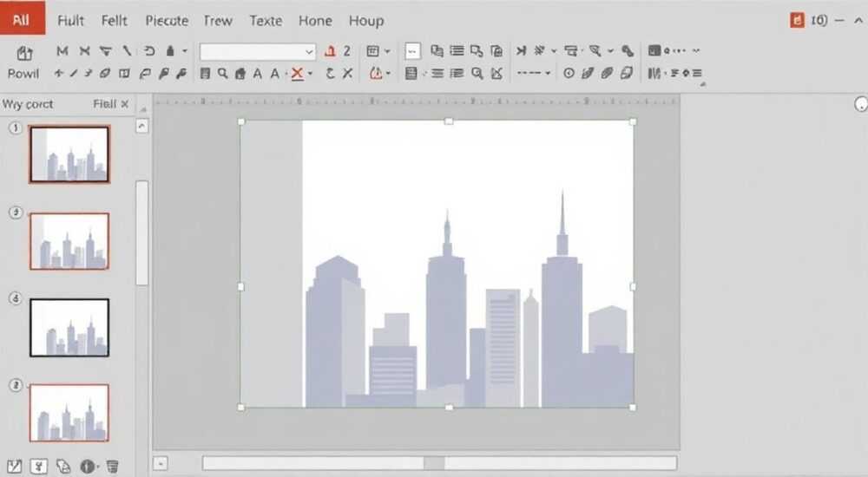
Task: Click the second letter A icon
Action: [x=274, y=74]
